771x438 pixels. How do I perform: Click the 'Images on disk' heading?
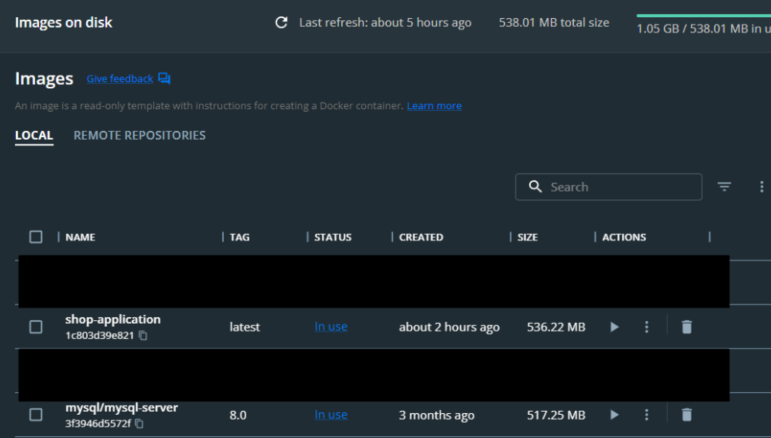pos(63,23)
